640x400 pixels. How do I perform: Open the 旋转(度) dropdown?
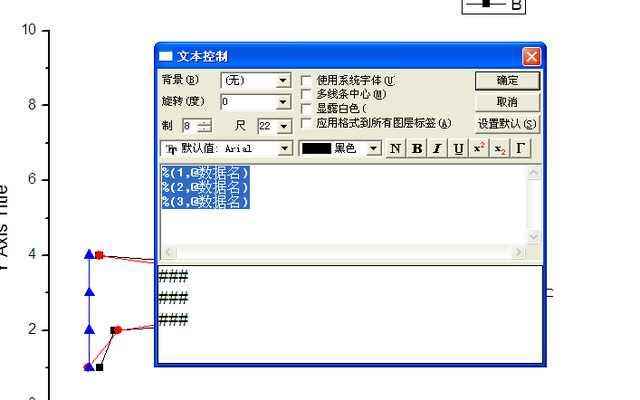(x=283, y=102)
